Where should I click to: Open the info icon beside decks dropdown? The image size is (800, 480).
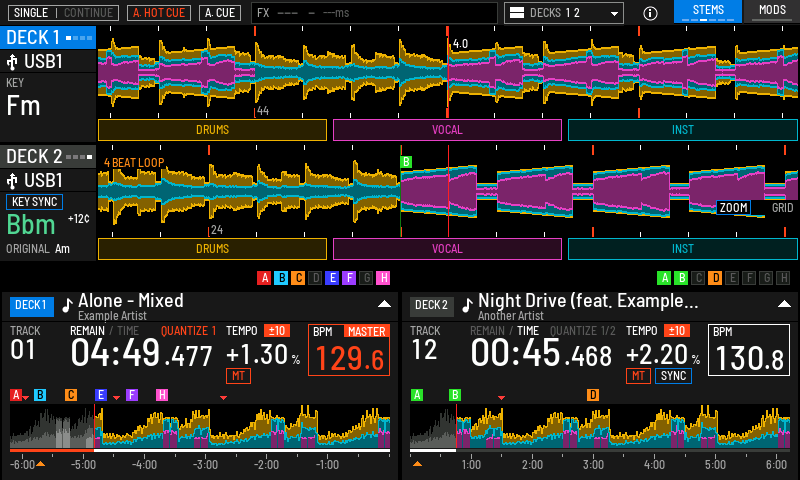coord(650,13)
